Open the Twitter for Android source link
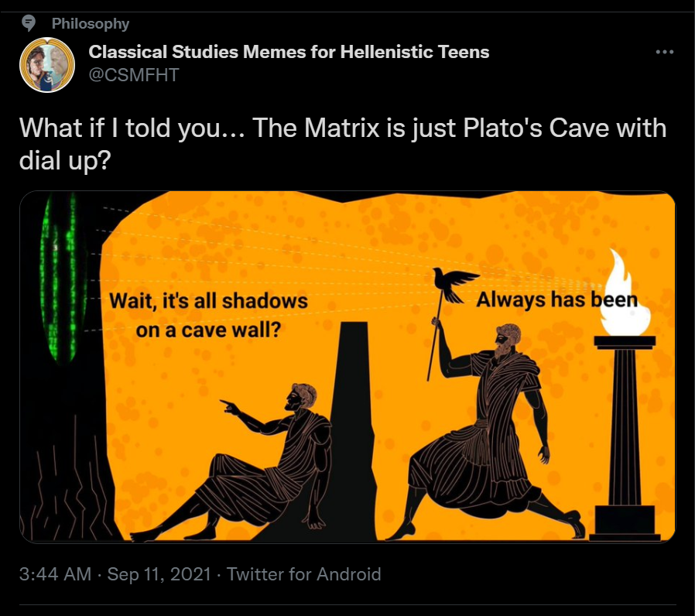The width and height of the screenshot is (695, 616). pyautogui.click(x=304, y=574)
